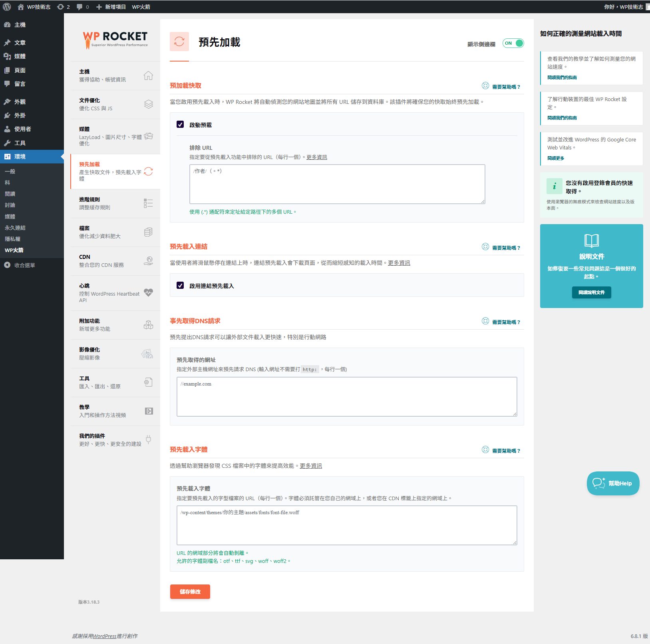Click 需要幫助嗎 for 事先取得DNS請求 section
650x644 pixels.
501,322
